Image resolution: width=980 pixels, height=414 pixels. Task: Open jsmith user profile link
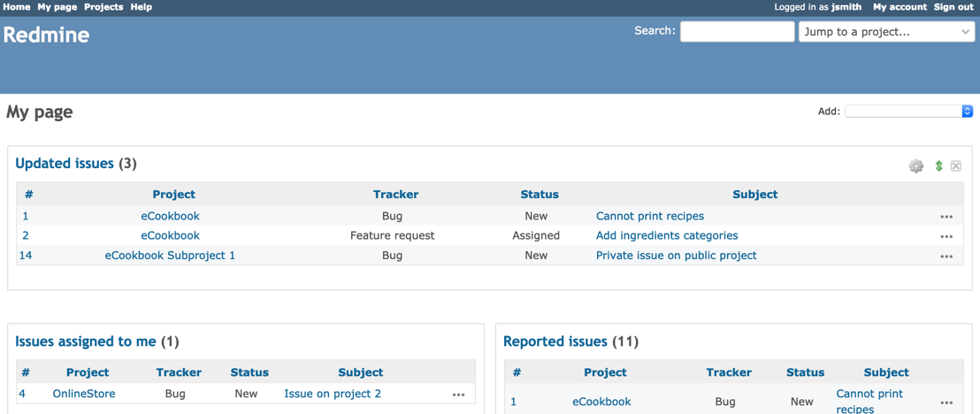pos(846,7)
